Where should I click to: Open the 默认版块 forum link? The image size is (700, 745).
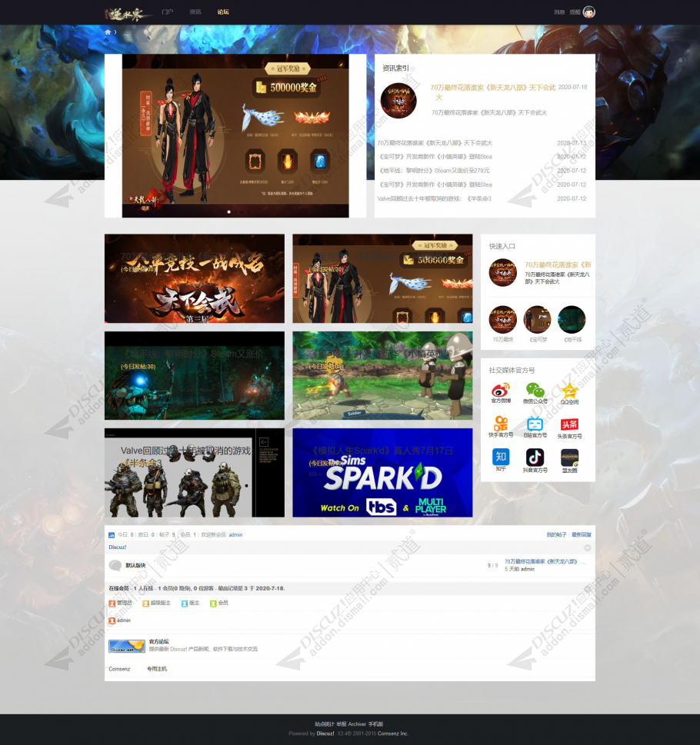pyautogui.click(x=135, y=565)
